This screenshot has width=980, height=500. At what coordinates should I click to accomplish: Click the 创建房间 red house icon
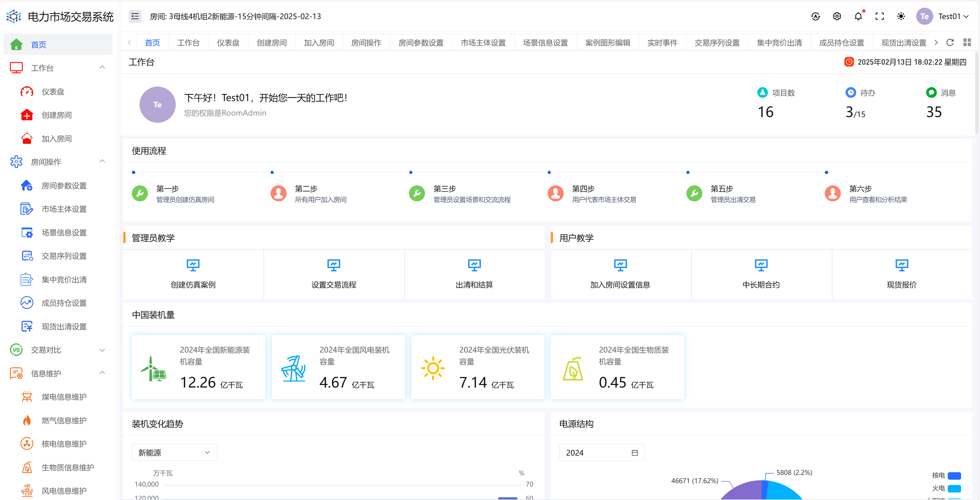[27, 115]
